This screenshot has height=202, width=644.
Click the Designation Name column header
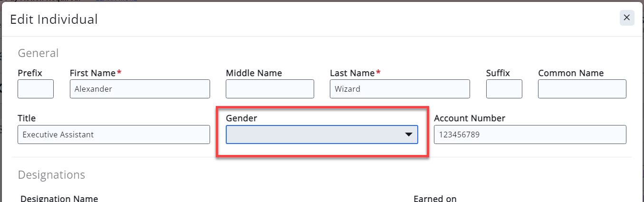[59, 198]
